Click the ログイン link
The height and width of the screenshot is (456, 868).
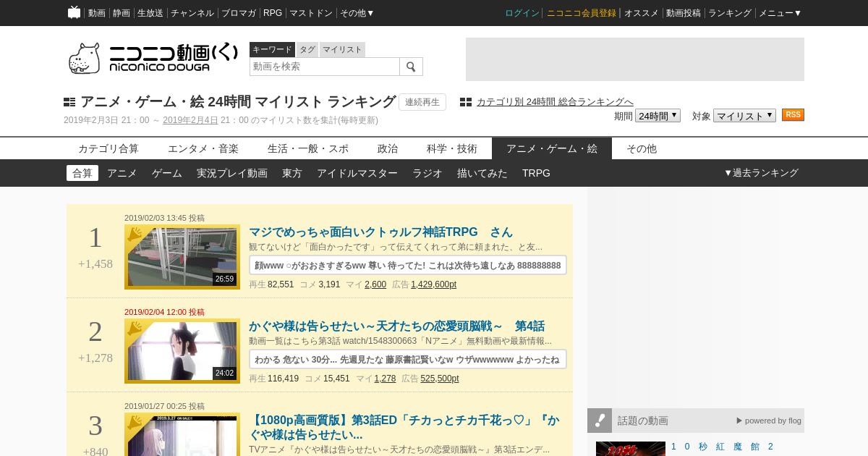point(522,13)
